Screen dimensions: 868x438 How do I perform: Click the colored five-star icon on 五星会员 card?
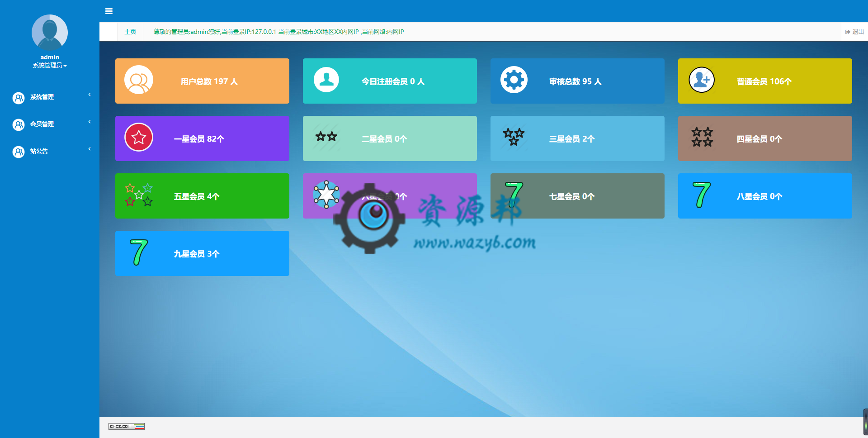pyautogui.click(x=139, y=195)
